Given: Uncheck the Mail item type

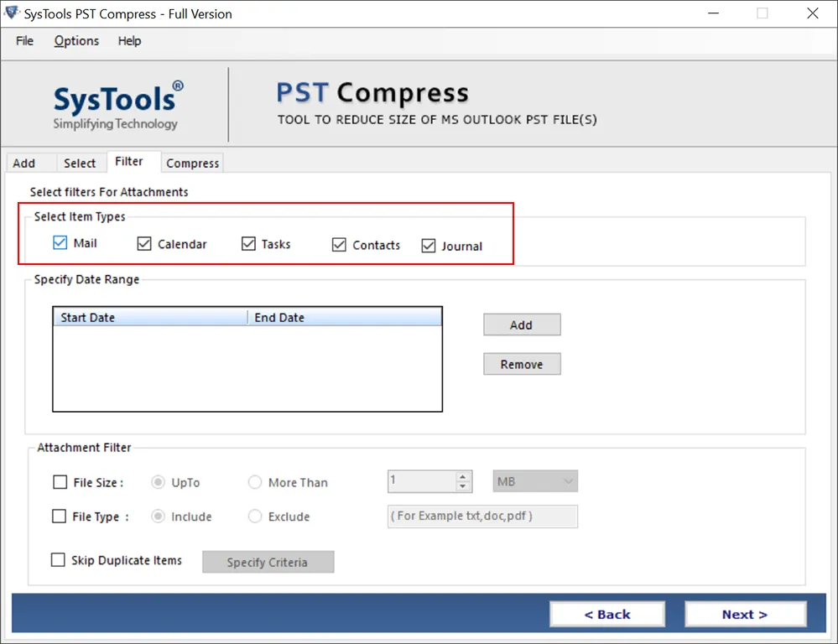Looking at the screenshot, I should [x=60, y=242].
